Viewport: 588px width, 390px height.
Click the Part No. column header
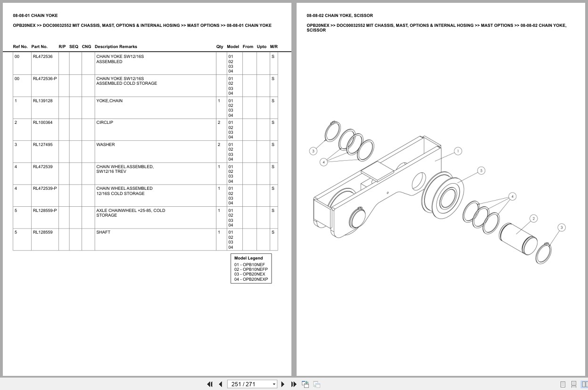[40, 47]
